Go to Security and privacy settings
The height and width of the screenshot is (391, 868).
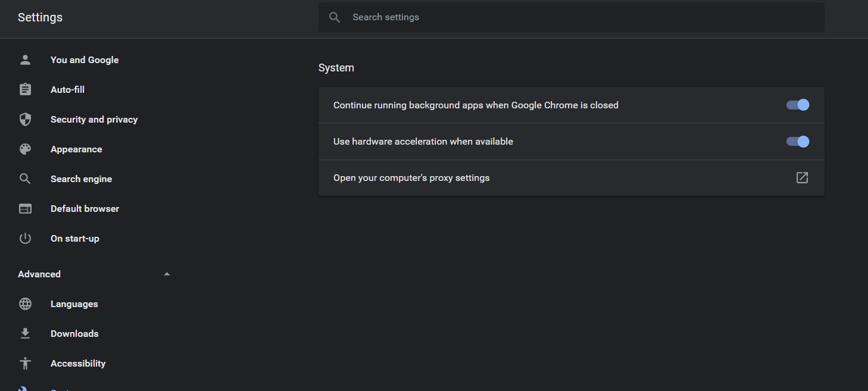click(94, 120)
